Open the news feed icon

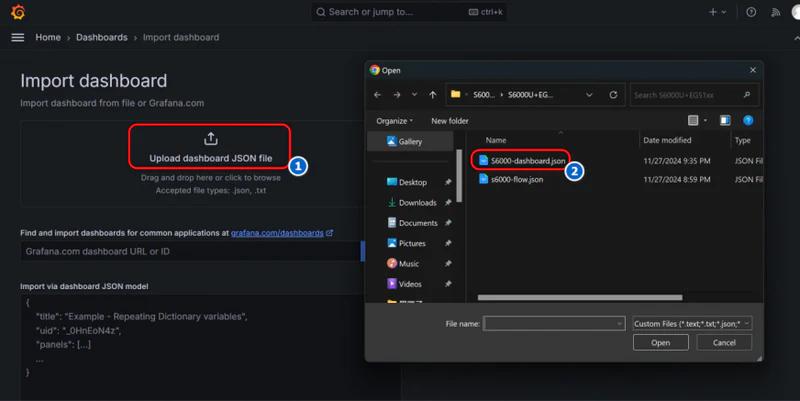[x=776, y=12]
